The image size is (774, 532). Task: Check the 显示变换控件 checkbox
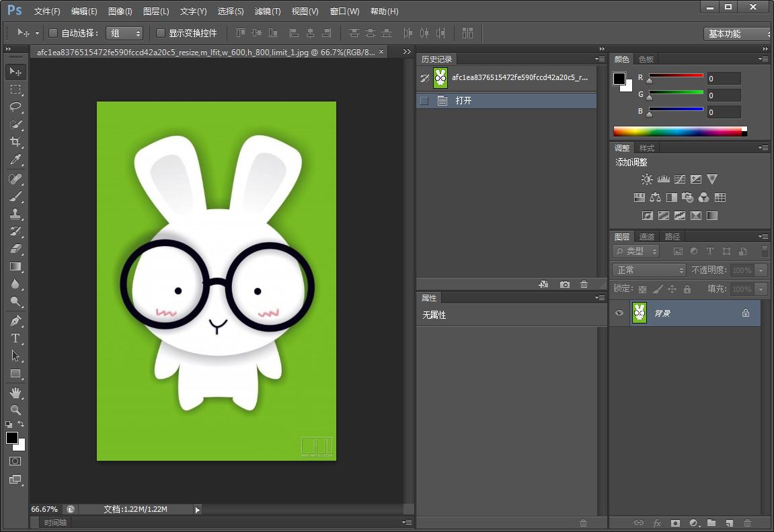click(161, 33)
